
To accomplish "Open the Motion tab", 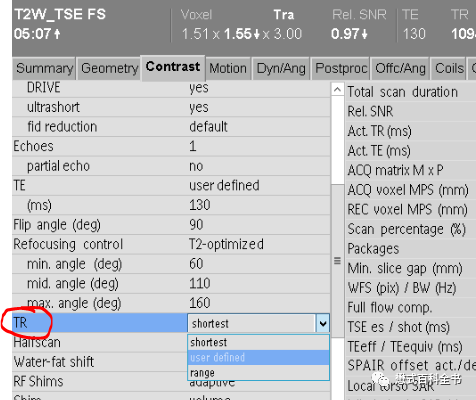I will point(228,68).
